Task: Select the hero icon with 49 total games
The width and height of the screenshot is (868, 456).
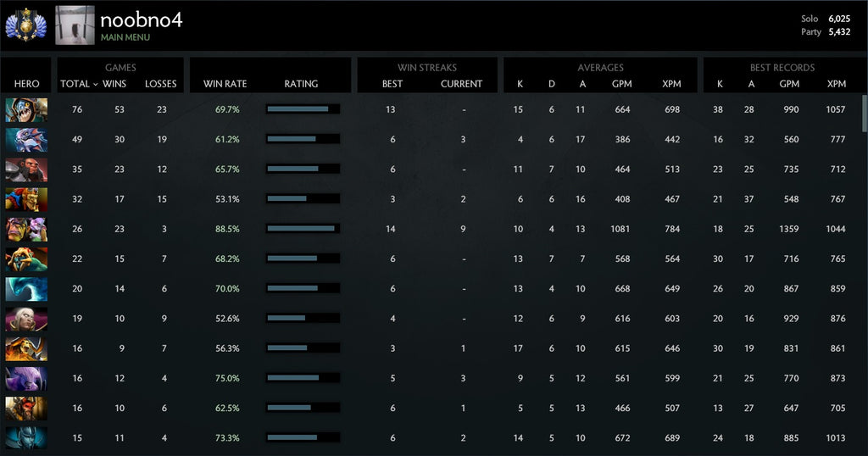Action: 26,140
